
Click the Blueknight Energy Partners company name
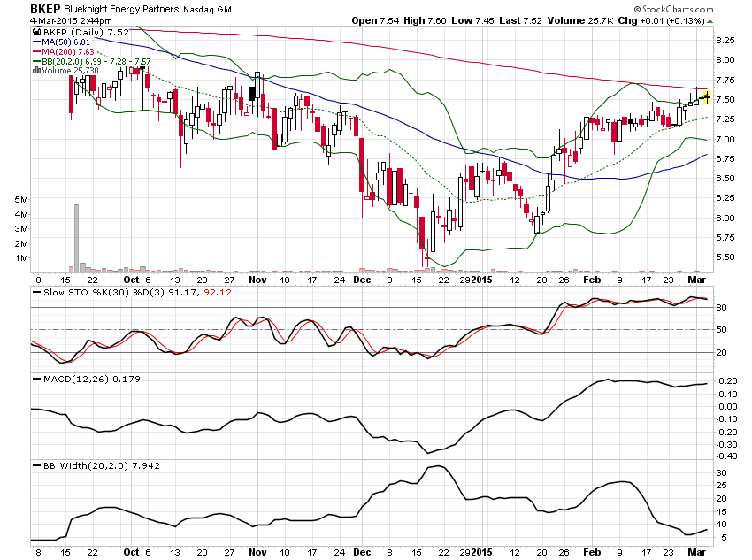tap(121, 9)
